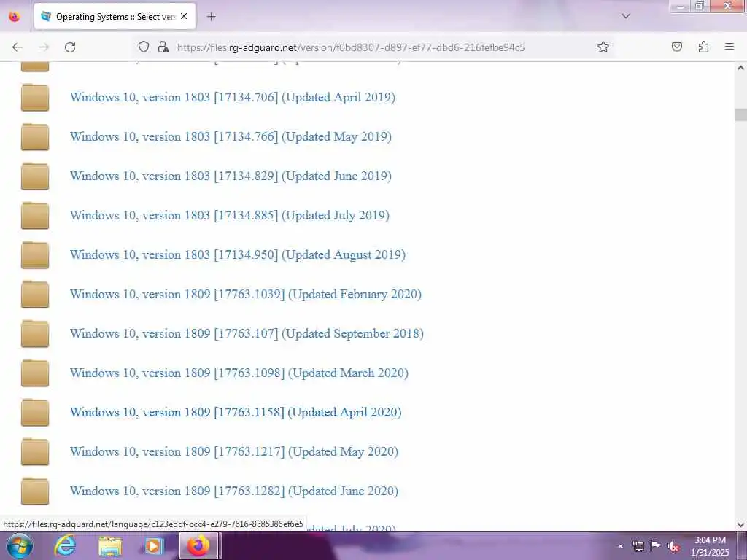
Task: Open the clock showing 3:04 PM
Action: tap(710, 546)
